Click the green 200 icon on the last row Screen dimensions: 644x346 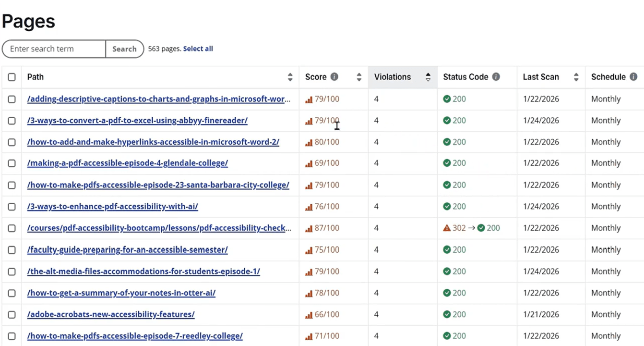coord(446,335)
